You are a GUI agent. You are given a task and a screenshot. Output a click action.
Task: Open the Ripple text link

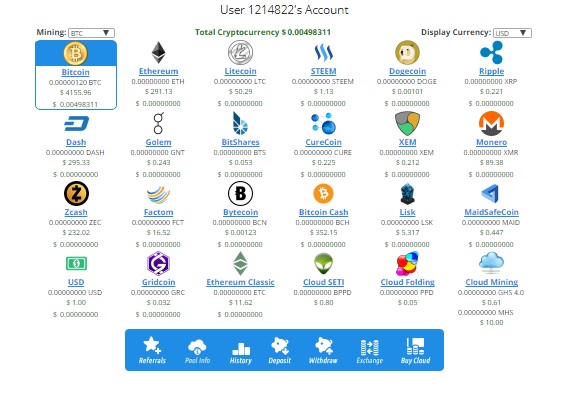coord(491,71)
